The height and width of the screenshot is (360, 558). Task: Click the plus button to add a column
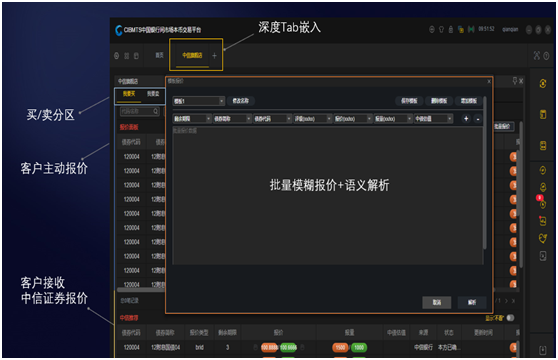pos(466,119)
